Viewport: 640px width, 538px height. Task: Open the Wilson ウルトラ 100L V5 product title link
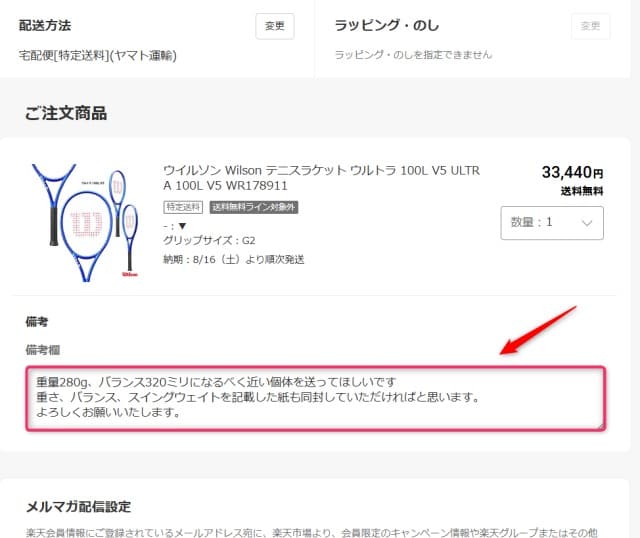point(321,178)
